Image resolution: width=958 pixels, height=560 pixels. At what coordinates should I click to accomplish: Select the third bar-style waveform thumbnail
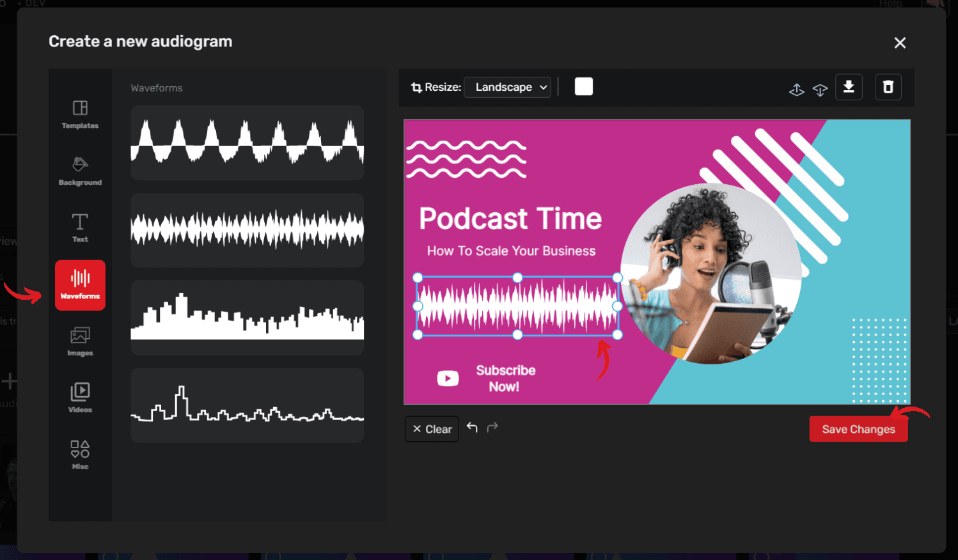tap(247, 318)
